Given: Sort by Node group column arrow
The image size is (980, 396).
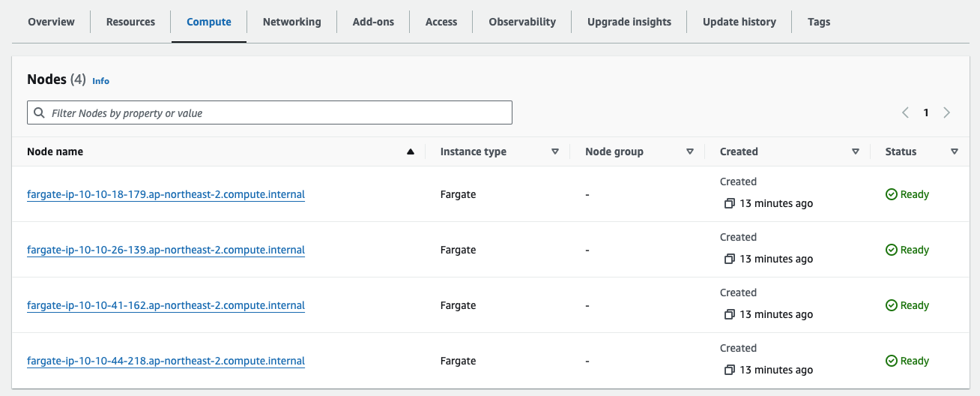Looking at the screenshot, I should click(690, 151).
